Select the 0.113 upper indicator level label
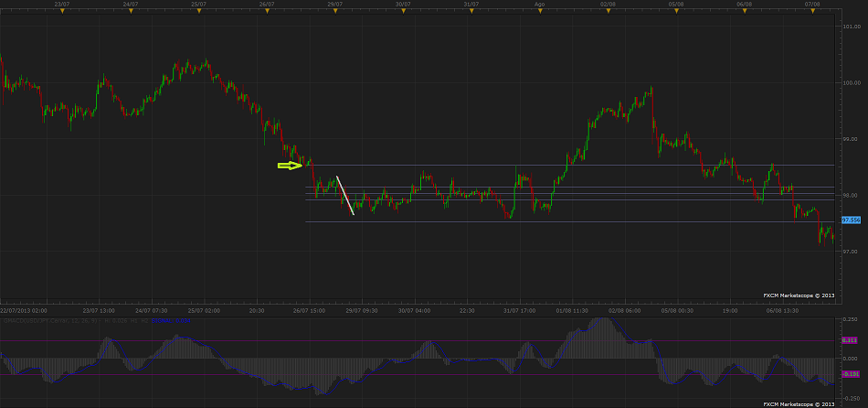Image resolution: width=868 pixels, height=408 pixels. 850,340
